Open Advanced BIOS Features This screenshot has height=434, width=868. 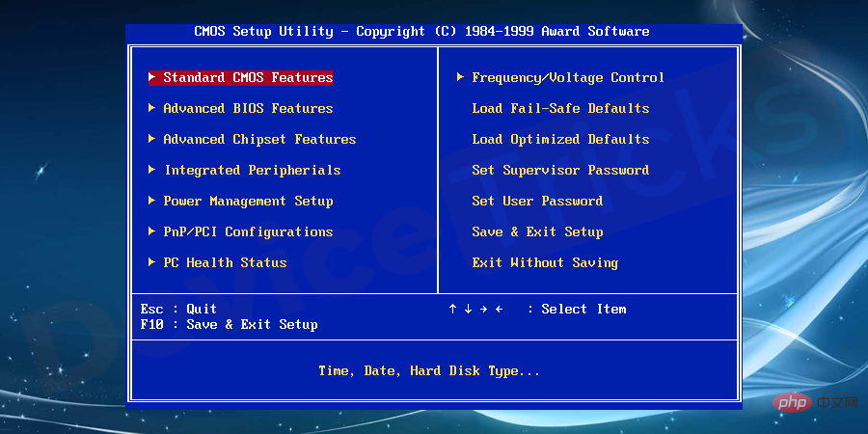248,108
